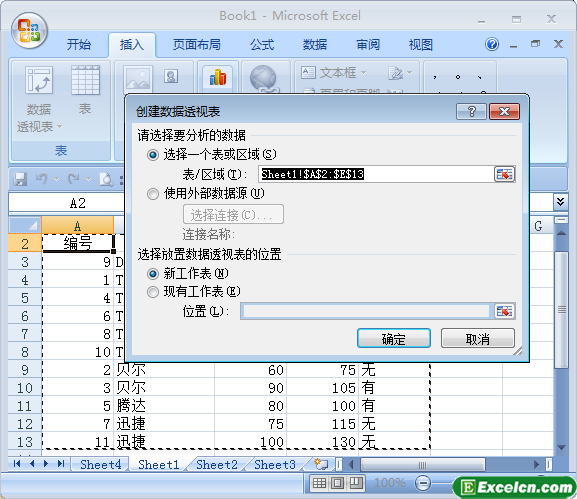Click the 表/区域 range input field
This screenshot has height=499, width=577.
(376, 174)
